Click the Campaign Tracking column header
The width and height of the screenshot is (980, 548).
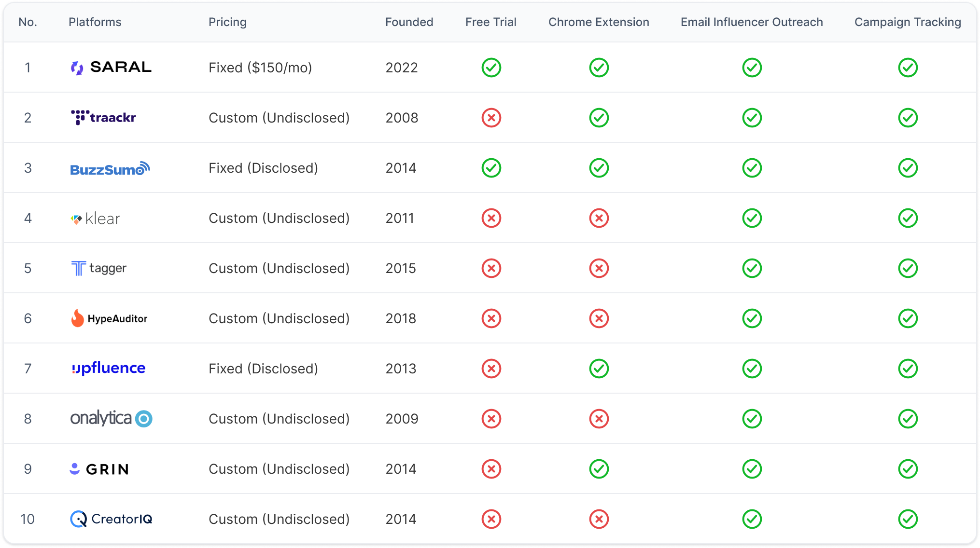908,22
